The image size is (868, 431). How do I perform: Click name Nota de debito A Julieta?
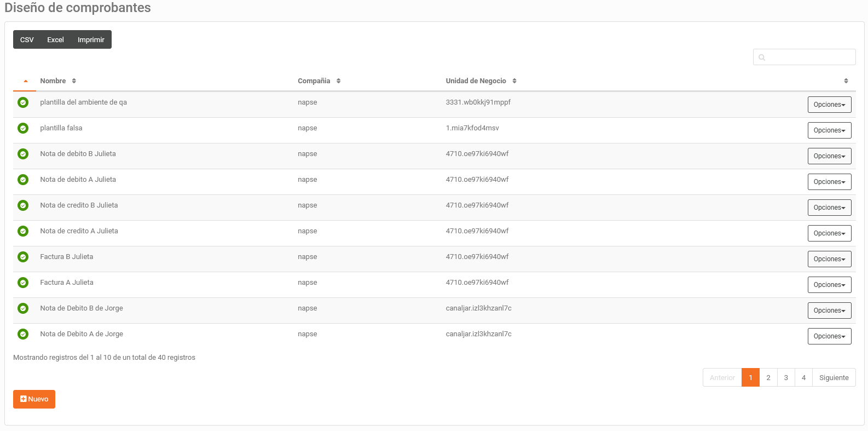click(78, 180)
